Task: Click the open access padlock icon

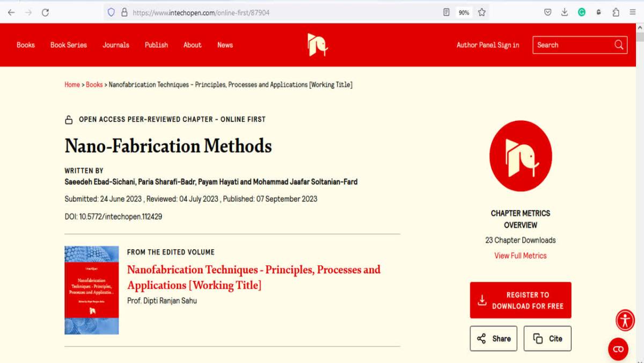Action: 69,119
